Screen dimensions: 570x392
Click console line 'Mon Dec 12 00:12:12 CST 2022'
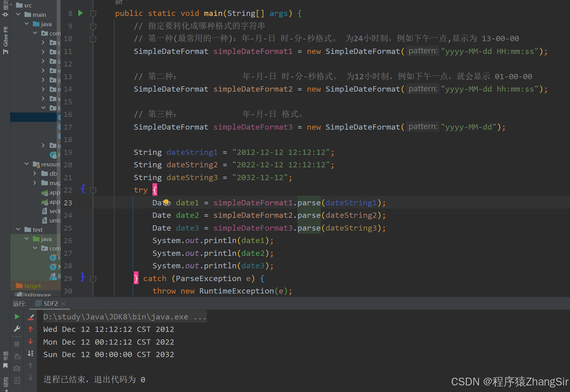coord(109,342)
